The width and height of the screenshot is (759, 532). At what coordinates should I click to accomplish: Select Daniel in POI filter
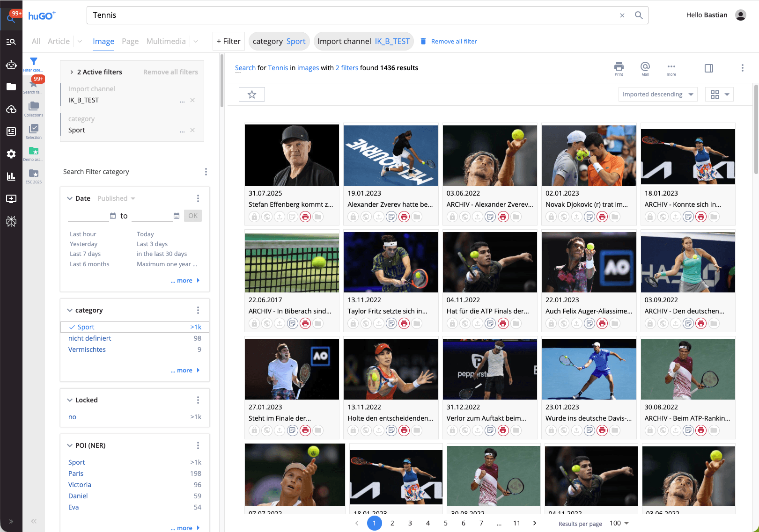click(78, 496)
